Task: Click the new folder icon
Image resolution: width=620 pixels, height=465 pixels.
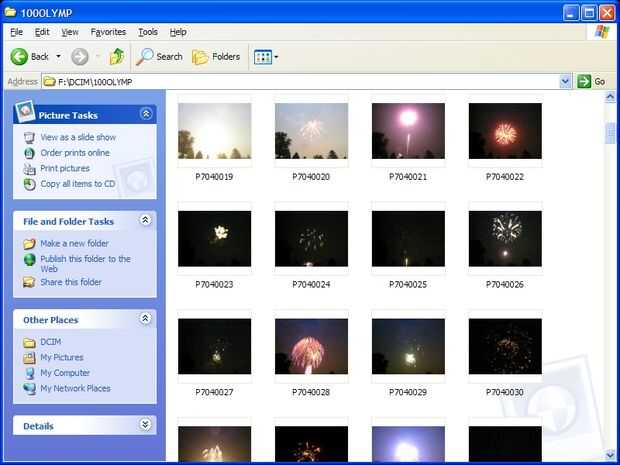Action: [29, 244]
